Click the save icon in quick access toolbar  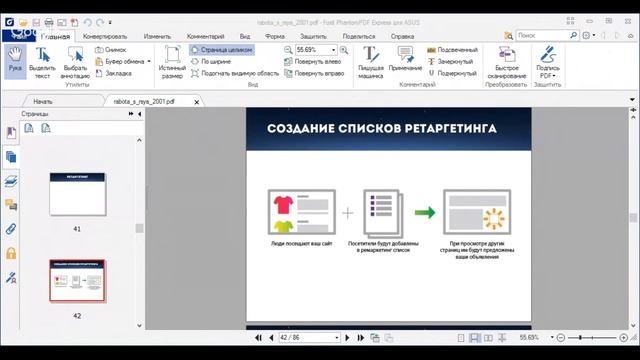pos(36,22)
